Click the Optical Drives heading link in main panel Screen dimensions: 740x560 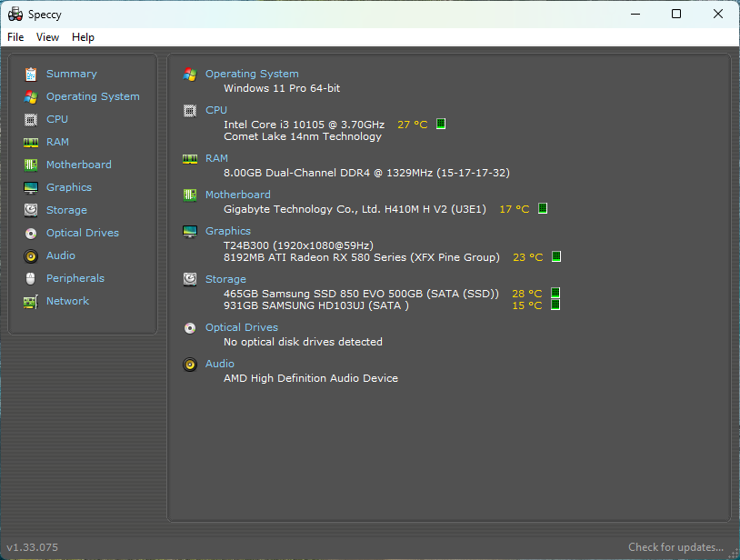tap(242, 327)
